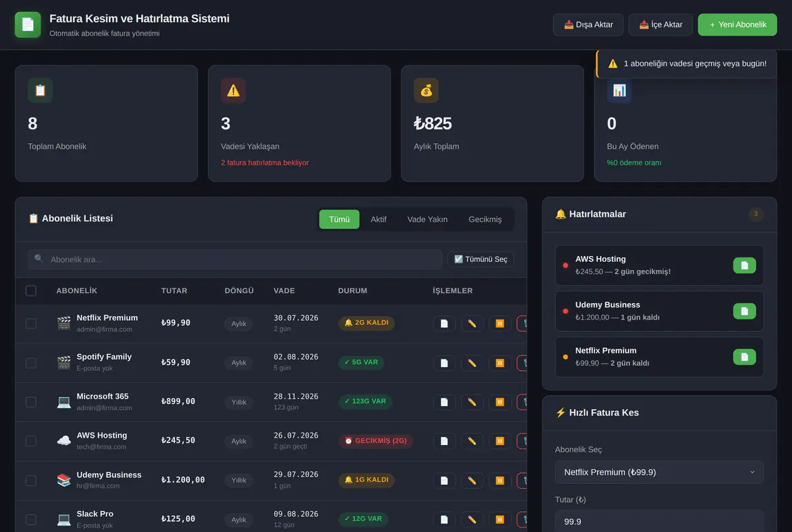Click the invoice icon for Spotify Family
The image size is (792, 532).
[x=444, y=362]
